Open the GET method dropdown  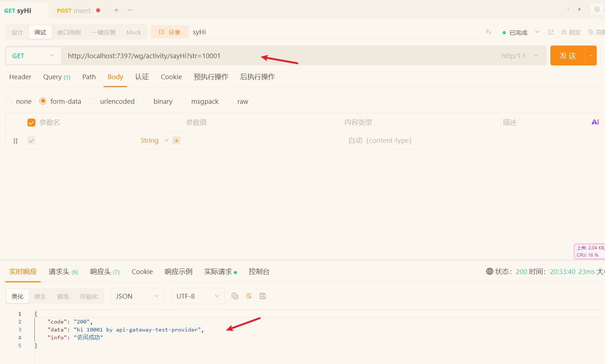pyautogui.click(x=33, y=56)
